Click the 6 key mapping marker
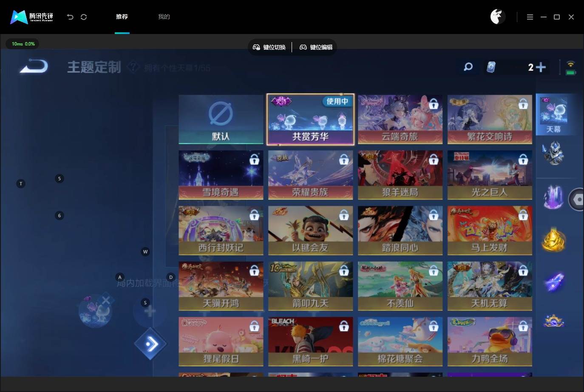This screenshot has width=584, height=392. click(60, 216)
